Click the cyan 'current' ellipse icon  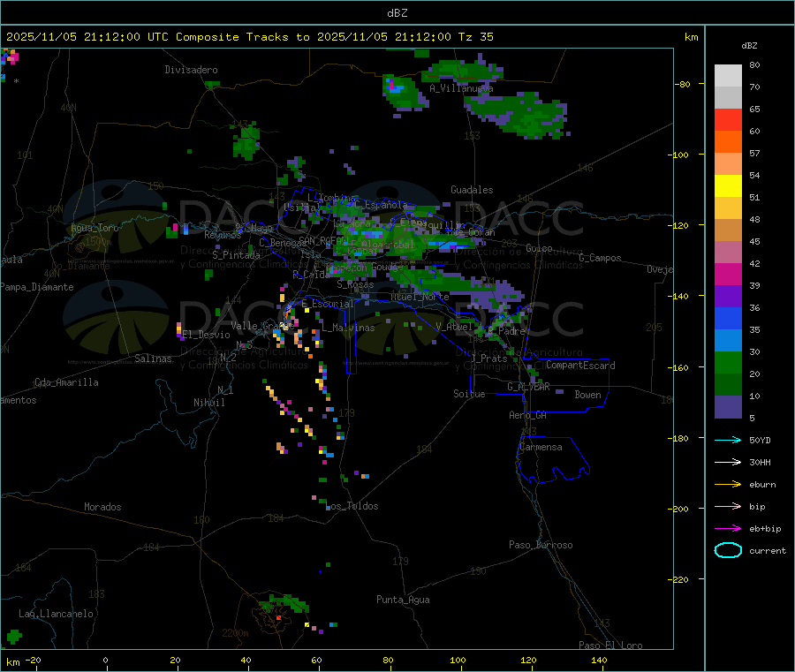728,550
